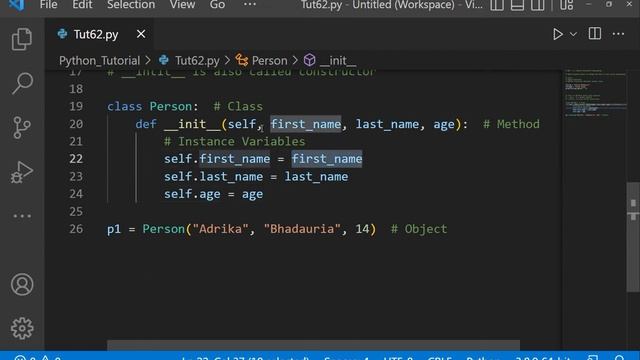
Task: Click the vertical editor scrollbar thumb
Action: point(633,237)
